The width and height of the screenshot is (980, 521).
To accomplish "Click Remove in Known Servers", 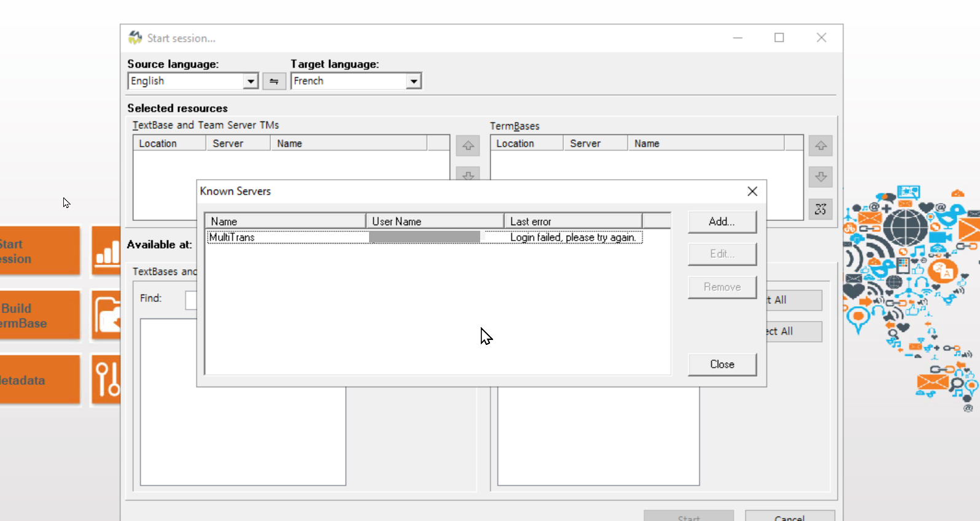I will 722,287.
